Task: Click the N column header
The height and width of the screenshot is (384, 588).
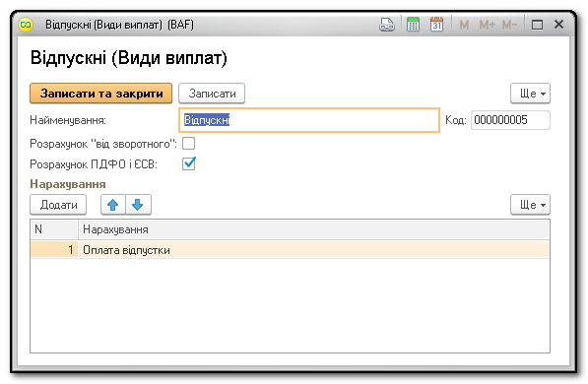Action: click(54, 229)
